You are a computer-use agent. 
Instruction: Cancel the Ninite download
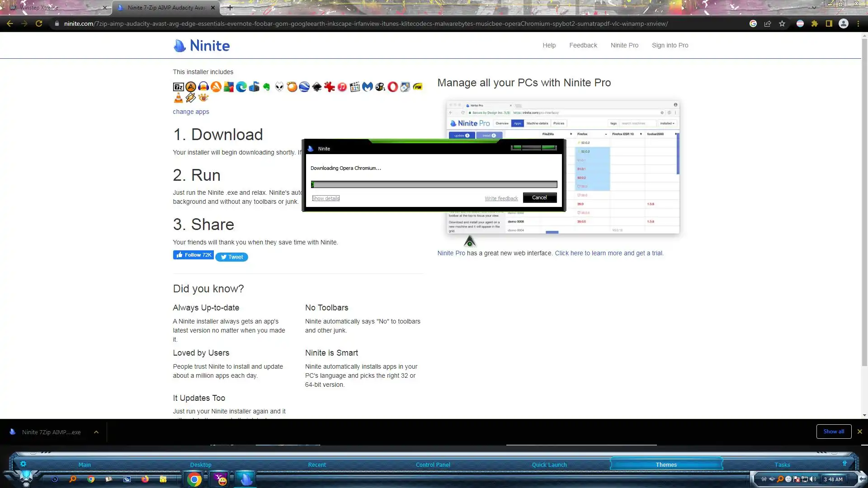(x=539, y=197)
